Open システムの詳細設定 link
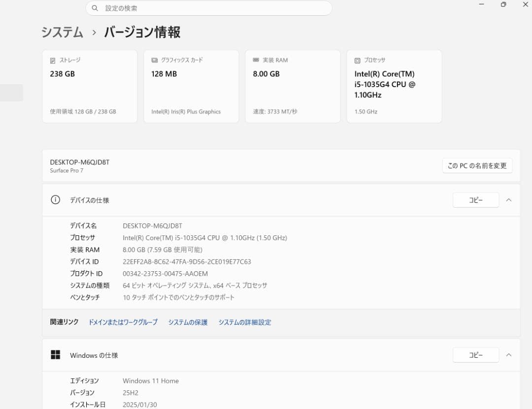The width and height of the screenshot is (532, 409). [x=245, y=322]
